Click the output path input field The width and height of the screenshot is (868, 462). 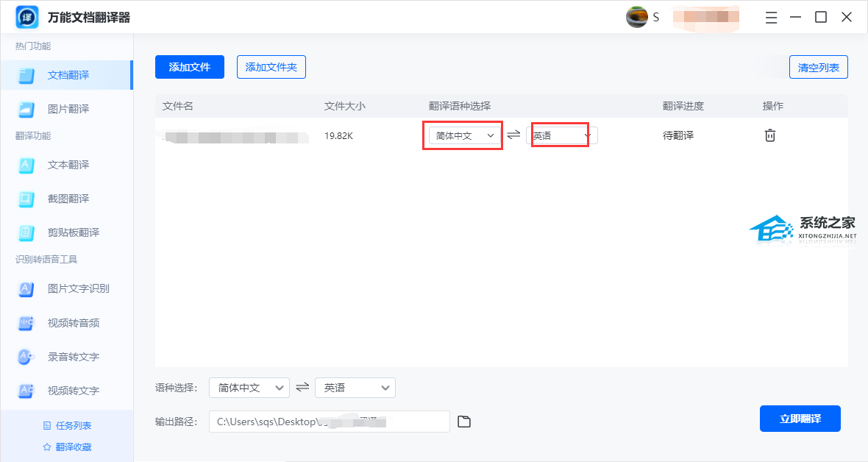(330, 422)
